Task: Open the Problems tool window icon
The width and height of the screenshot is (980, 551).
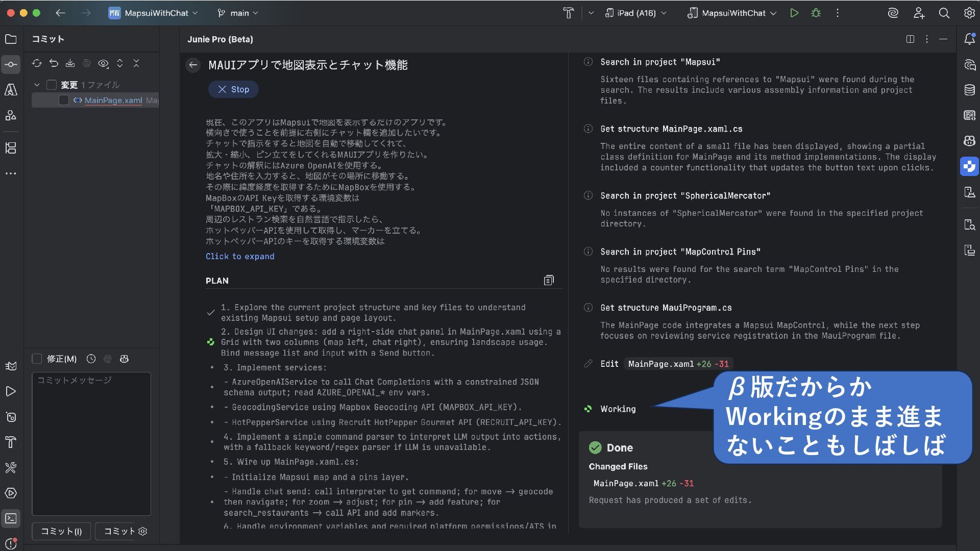Action: click(11, 544)
